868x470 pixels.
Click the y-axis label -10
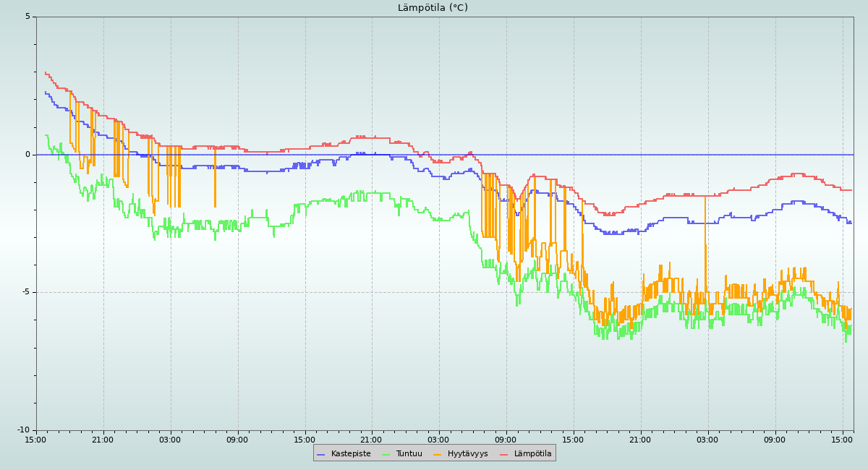pyautogui.click(x=24, y=430)
